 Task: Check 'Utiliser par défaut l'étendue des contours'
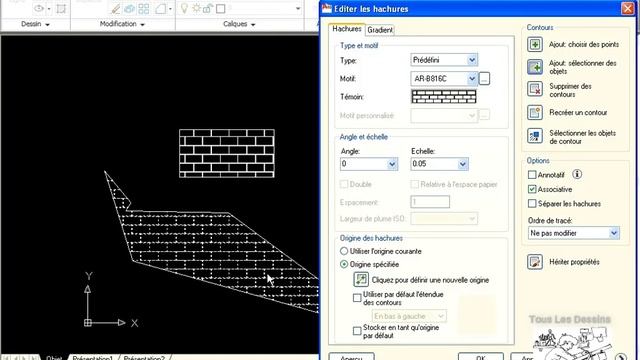[357, 298]
